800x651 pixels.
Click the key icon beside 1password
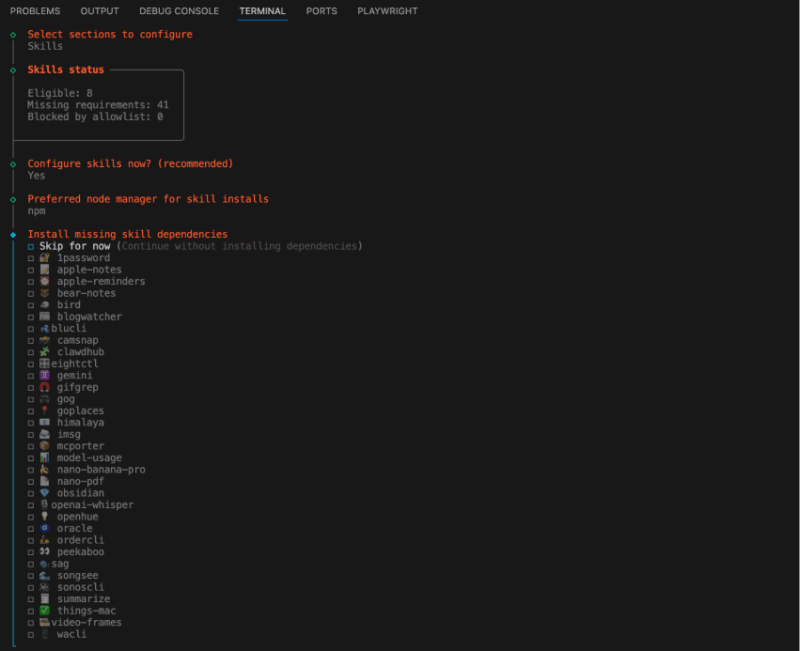[46, 257]
